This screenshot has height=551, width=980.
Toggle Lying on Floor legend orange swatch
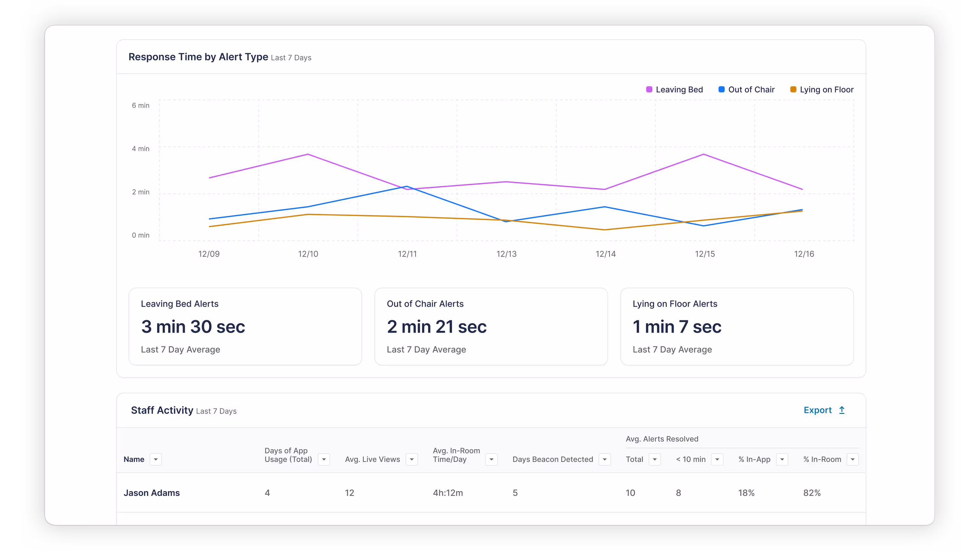pos(793,89)
